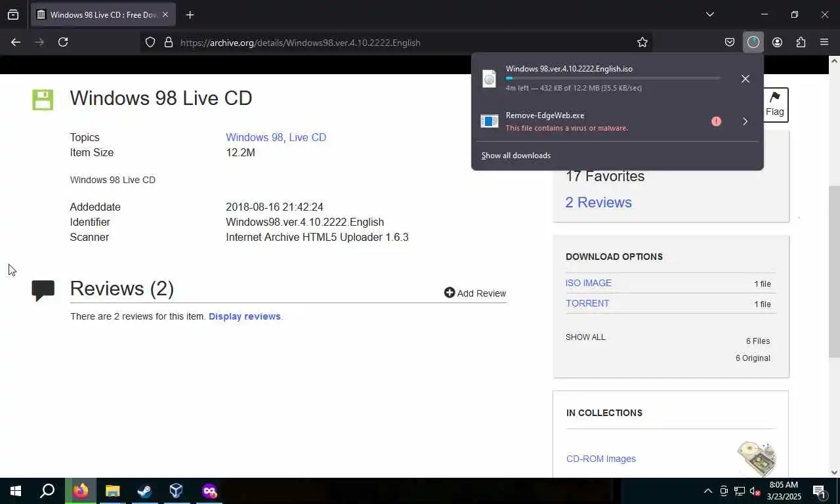
Task: Click the CD-ROM Images collection thumbnail
Action: click(757, 458)
